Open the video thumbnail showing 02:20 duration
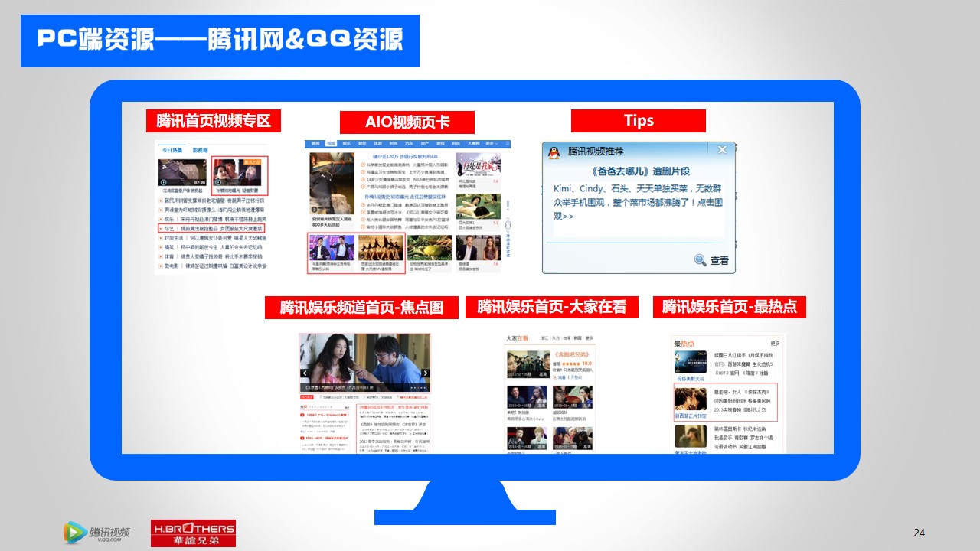Viewport: 980px width, 551px height. coord(182,172)
